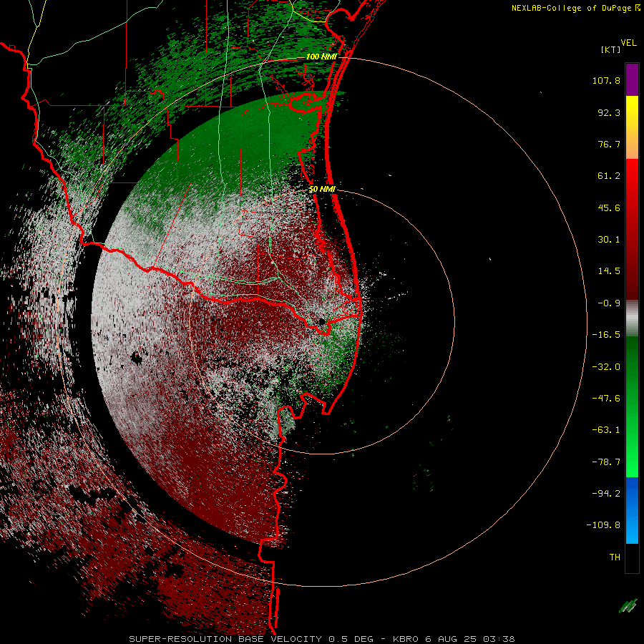Click the 61.2 velocity scale value
Viewport: 644px width, 644px height.
pyautogui.click(x=609, y=176)
